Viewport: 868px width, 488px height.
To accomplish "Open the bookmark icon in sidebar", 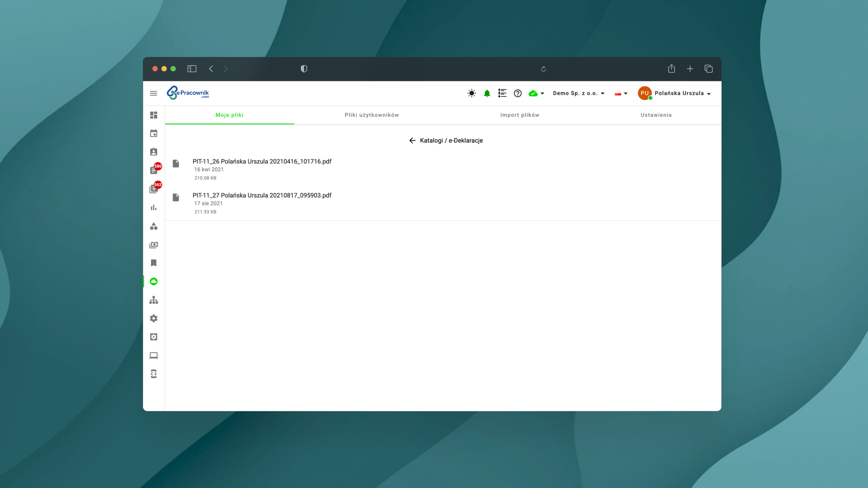I will tap(154, 263).
